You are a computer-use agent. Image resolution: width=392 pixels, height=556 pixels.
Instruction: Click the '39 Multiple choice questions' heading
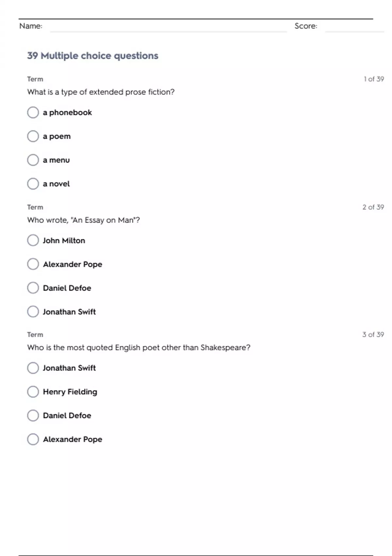(93, 56)
